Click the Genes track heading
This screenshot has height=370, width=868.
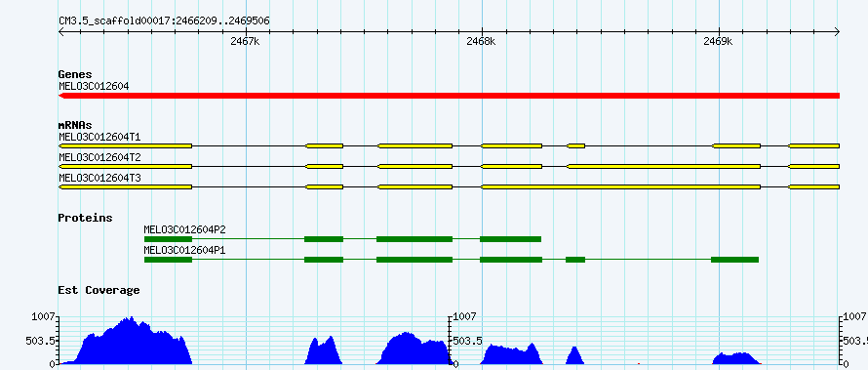(x=75, y=74)
